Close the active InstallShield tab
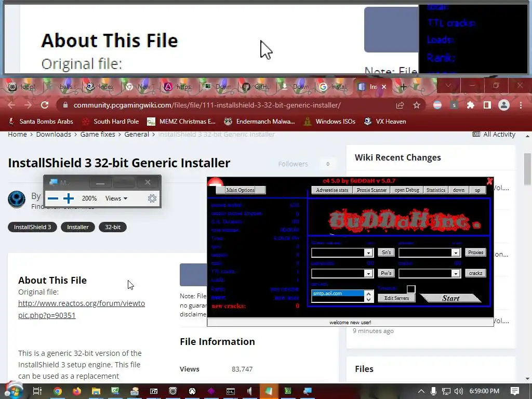The width and height of the screenshot is (532, 399). (x=384, y=87)
